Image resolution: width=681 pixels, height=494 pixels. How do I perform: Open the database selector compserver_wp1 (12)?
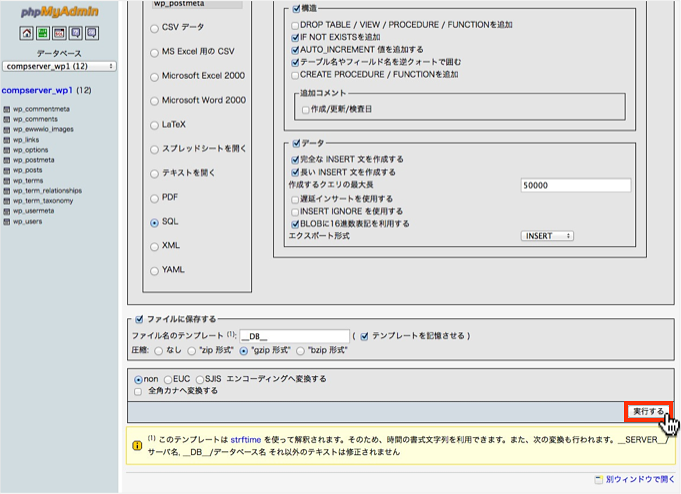[x=60, y=66]
